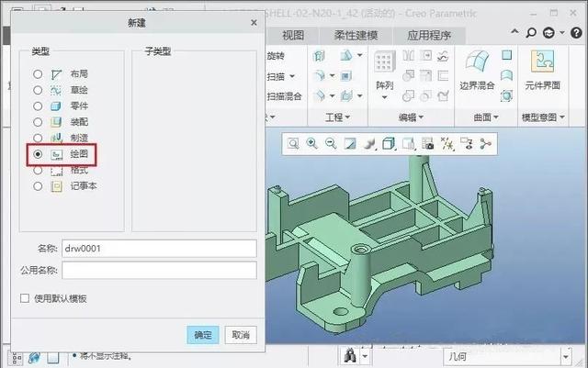This screenshot has width=588, height=368.
Task: Open the saved orientations box icon
Action: pyautogui.click(x=389, y=143)
